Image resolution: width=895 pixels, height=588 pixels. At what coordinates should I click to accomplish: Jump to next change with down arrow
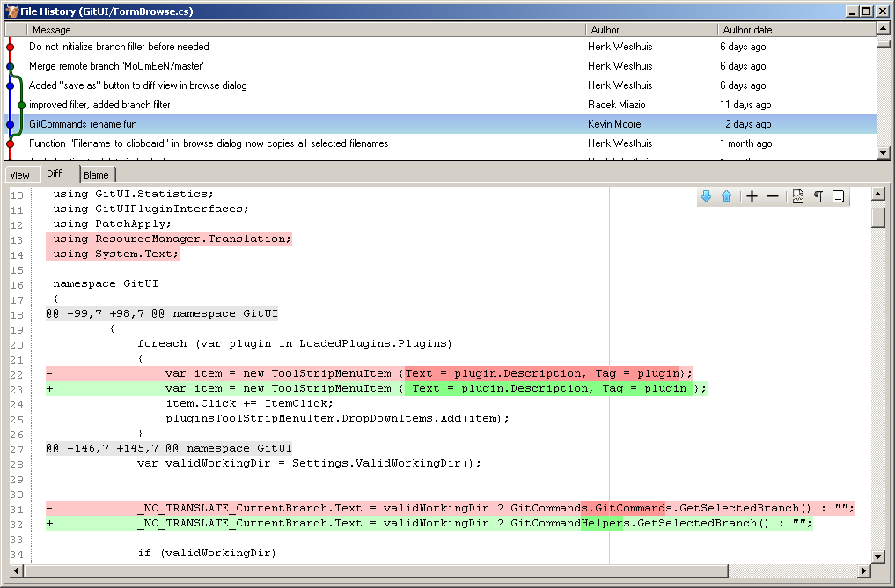click(706, 196)
